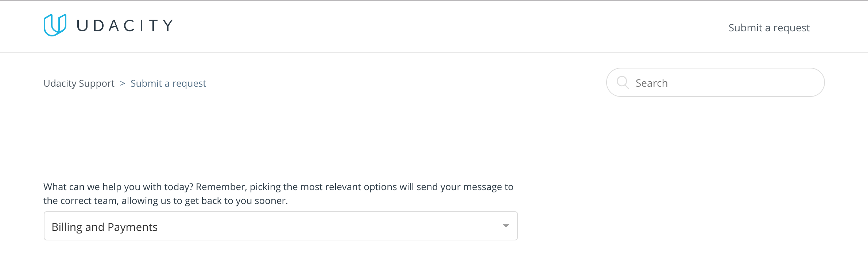Click the Search placeholder text
This screenshot has height=271, width=868.
[651, 83]
